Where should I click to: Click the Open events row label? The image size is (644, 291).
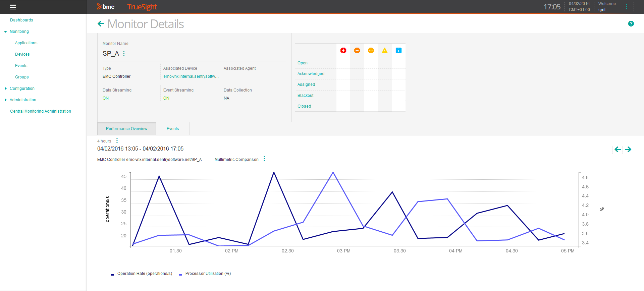coord(303,63)
